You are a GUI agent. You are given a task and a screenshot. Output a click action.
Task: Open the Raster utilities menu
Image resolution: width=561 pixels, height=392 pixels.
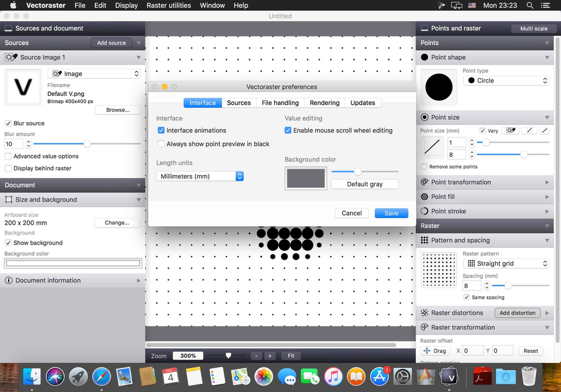pos(169,5)
